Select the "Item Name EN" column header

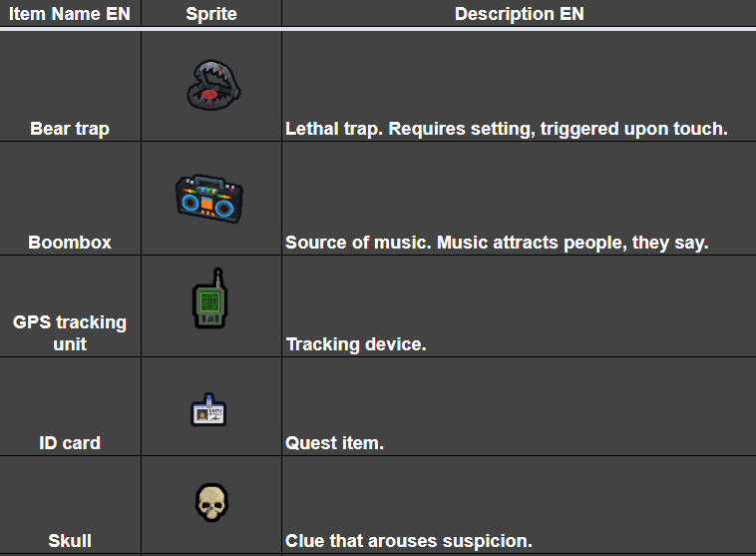point(70,14)
